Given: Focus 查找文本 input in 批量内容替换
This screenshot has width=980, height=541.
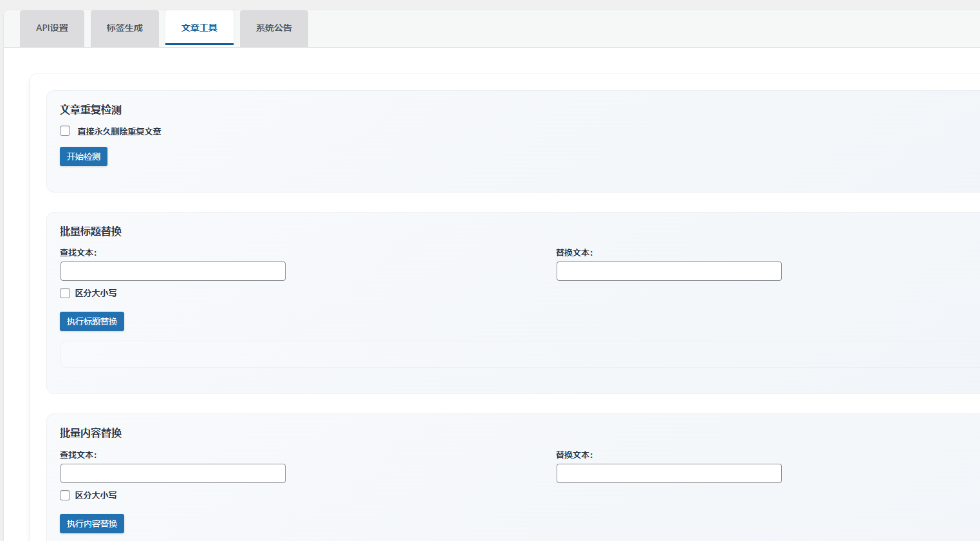Looking at the screenshot, I should point(173,473).
